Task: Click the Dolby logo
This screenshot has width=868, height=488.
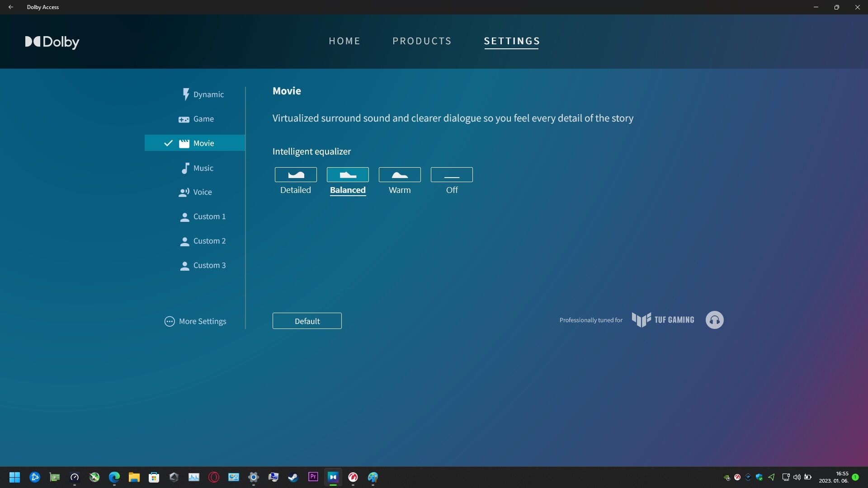Action: pyautogui.click(x=52, y=42)
